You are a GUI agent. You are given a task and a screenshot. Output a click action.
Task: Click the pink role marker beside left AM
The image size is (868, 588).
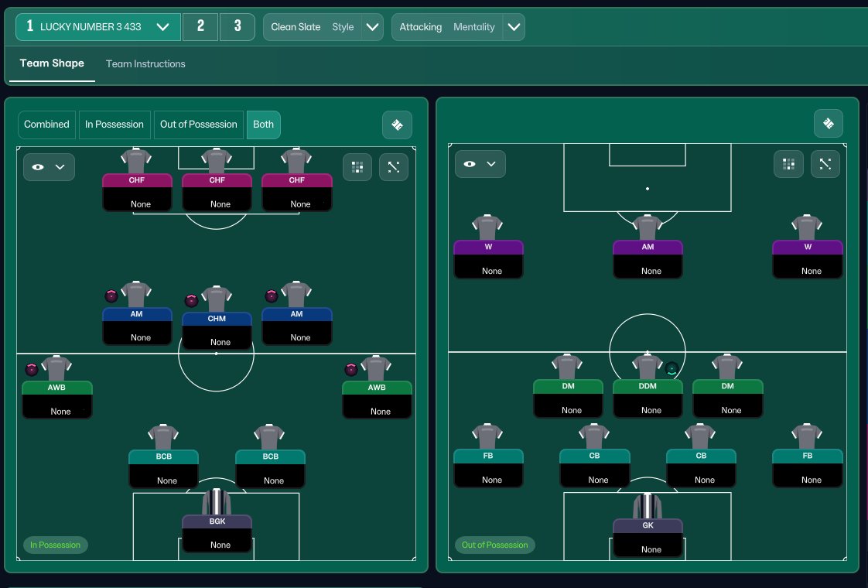pos(111,296)
